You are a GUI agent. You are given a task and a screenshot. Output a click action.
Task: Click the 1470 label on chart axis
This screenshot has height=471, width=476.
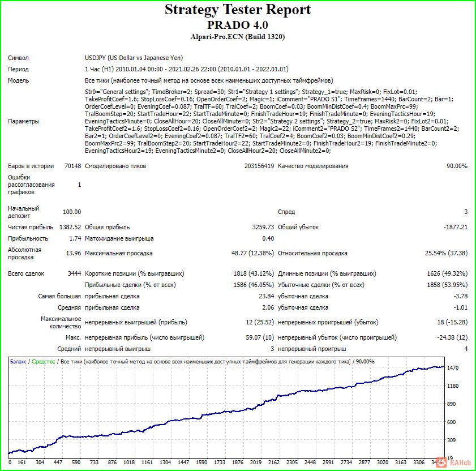pos(453,368)
